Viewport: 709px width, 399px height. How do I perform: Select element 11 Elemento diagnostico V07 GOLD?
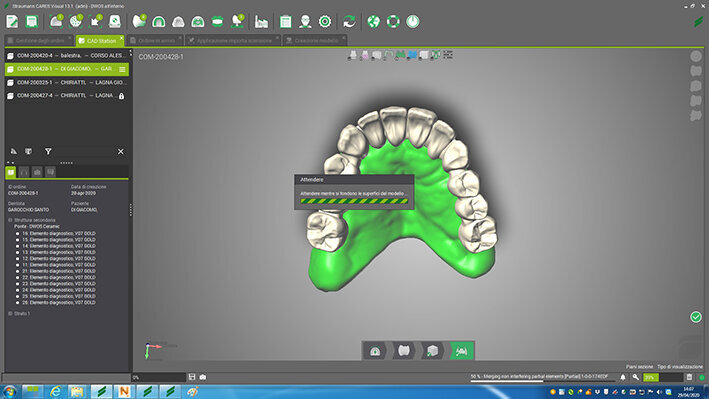click(59, 265)
